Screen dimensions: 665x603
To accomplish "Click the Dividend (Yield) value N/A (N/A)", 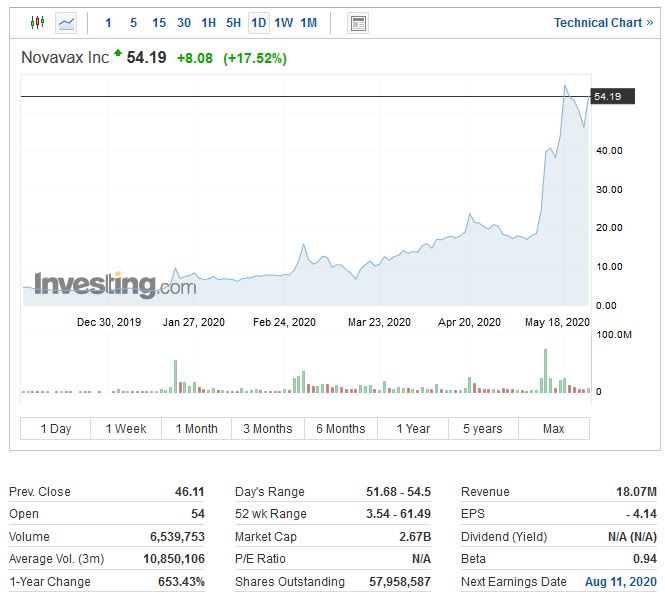I will click(x=632, y=536).
